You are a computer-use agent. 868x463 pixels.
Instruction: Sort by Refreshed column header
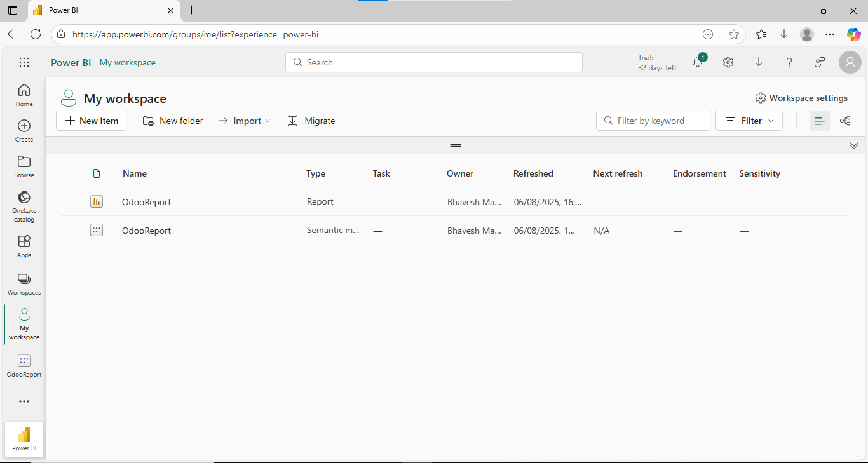[533, 173]
